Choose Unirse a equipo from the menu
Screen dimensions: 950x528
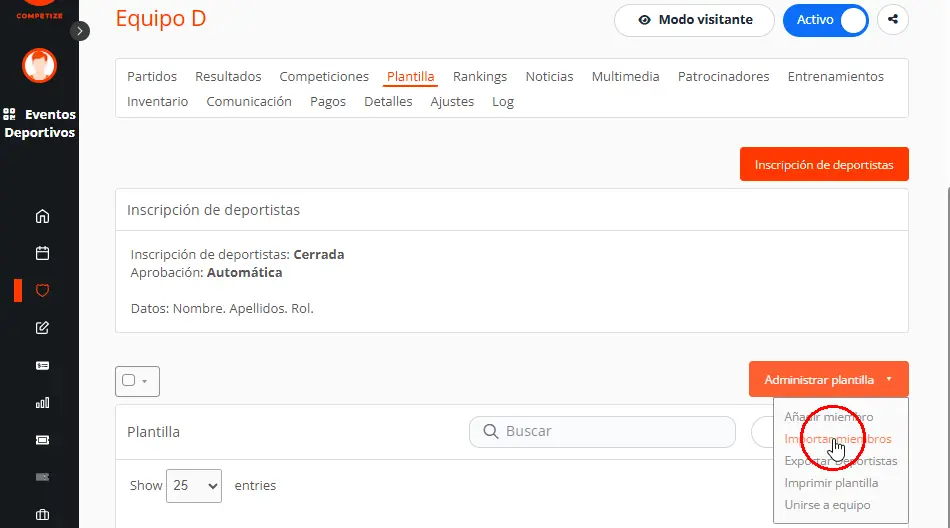point(827,505)
